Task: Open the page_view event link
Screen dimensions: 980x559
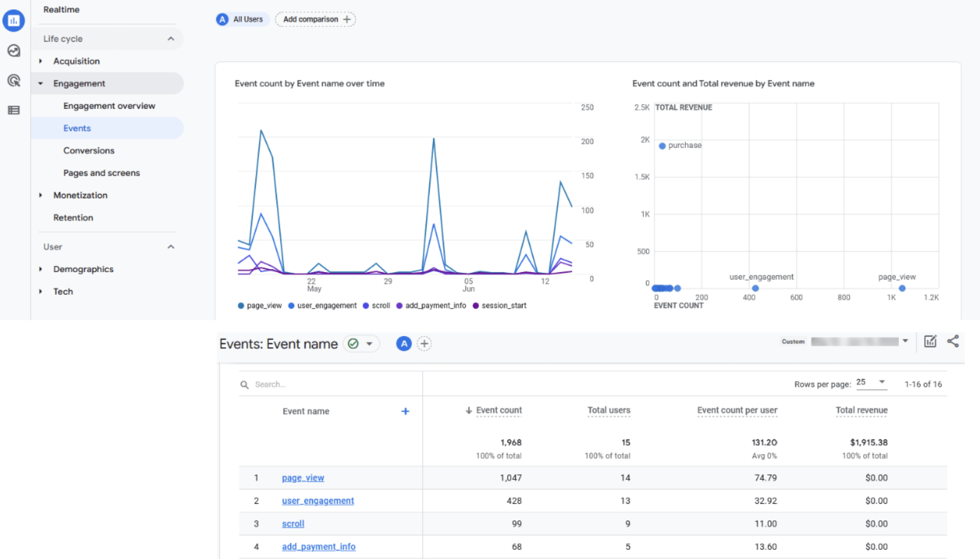Action: coord(303,478)
